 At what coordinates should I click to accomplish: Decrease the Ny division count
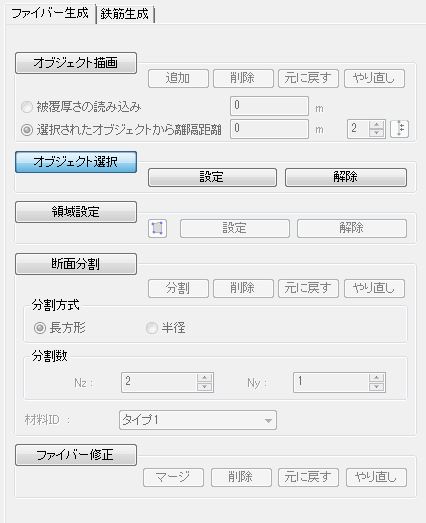pyautogui.click(x=376, y=387)
